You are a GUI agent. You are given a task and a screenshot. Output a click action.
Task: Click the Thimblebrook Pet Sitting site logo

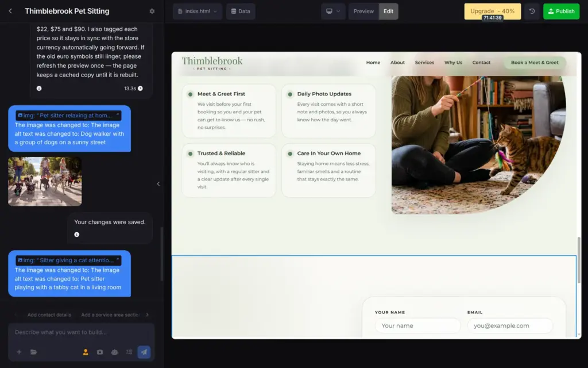[212, 63]
